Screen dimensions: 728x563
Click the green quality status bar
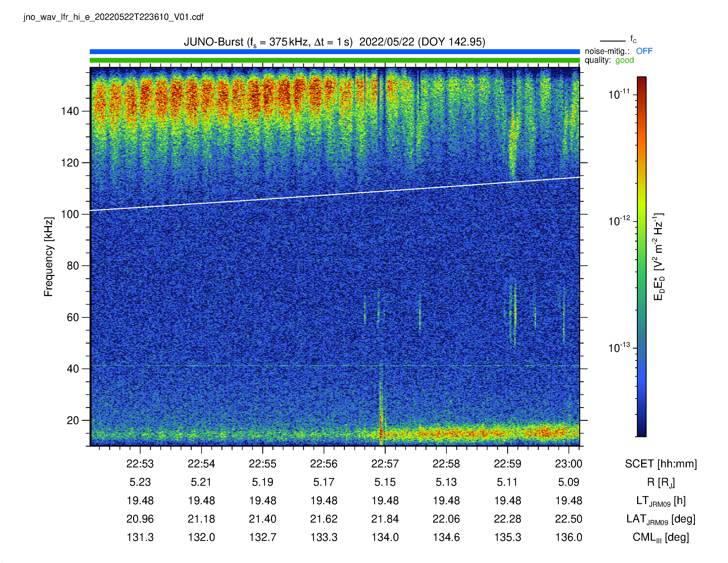(x=335, y=60)
